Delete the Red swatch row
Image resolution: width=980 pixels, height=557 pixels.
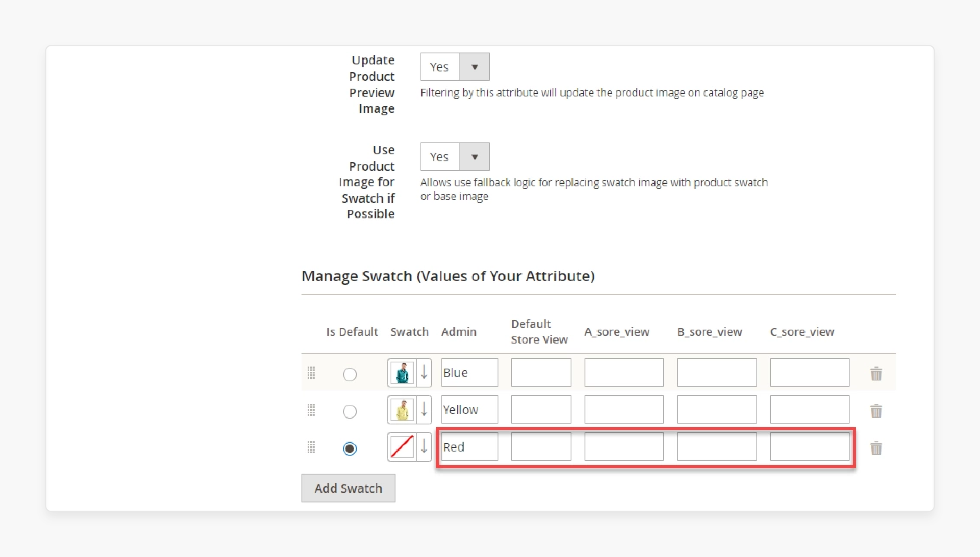(x=876, y=447)
